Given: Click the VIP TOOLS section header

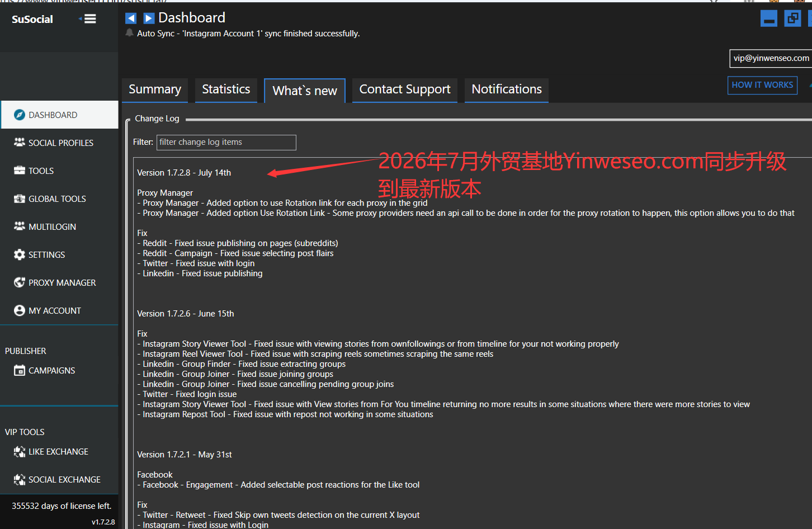Looking at the screenshot, I should coord(25,432).
